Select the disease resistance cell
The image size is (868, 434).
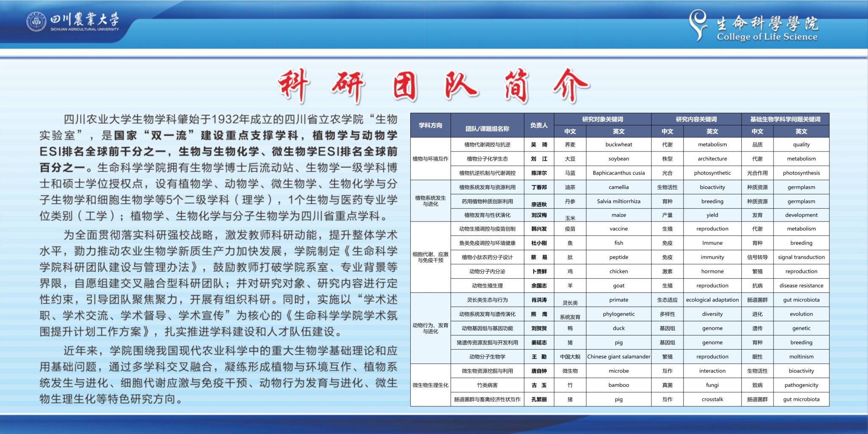coord(801,286)
